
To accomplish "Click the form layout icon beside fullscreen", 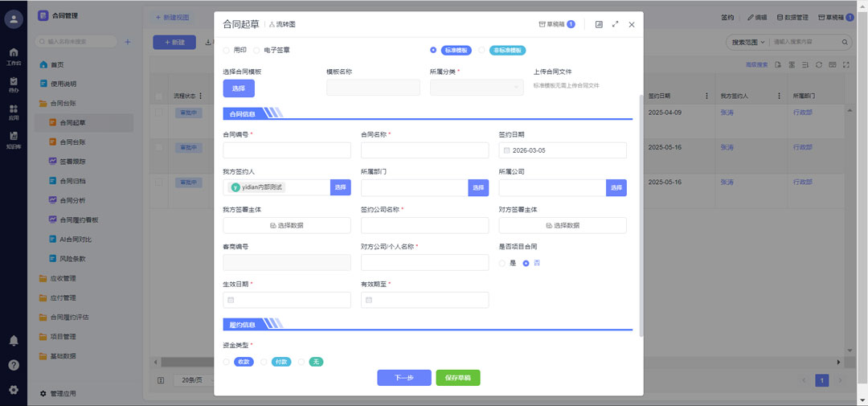I will [599, 25].
